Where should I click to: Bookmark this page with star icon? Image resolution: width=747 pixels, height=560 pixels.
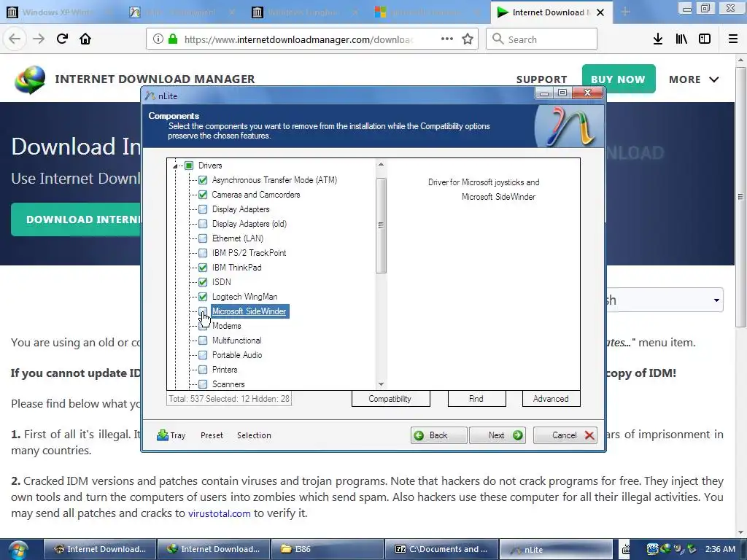(468, 39)
